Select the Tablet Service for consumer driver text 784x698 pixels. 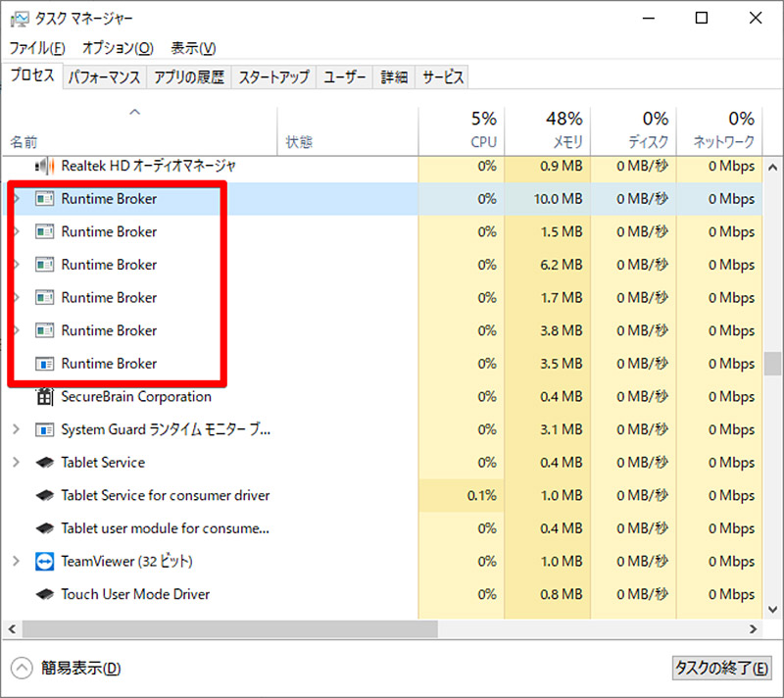pos(166,495)
